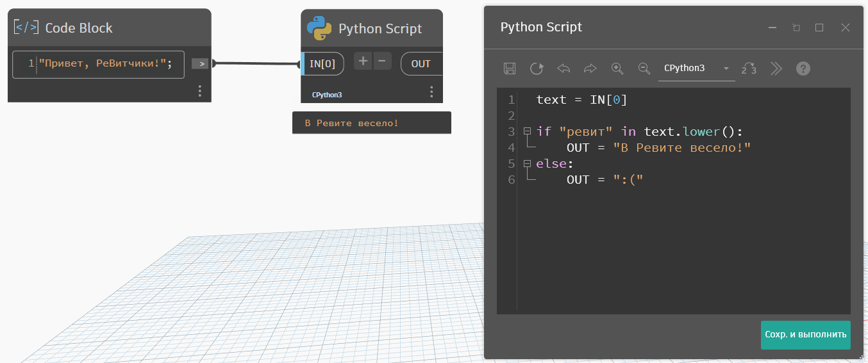
Task: Collapse the else block fold marker on line 5
Action: [x=528, y=163]
